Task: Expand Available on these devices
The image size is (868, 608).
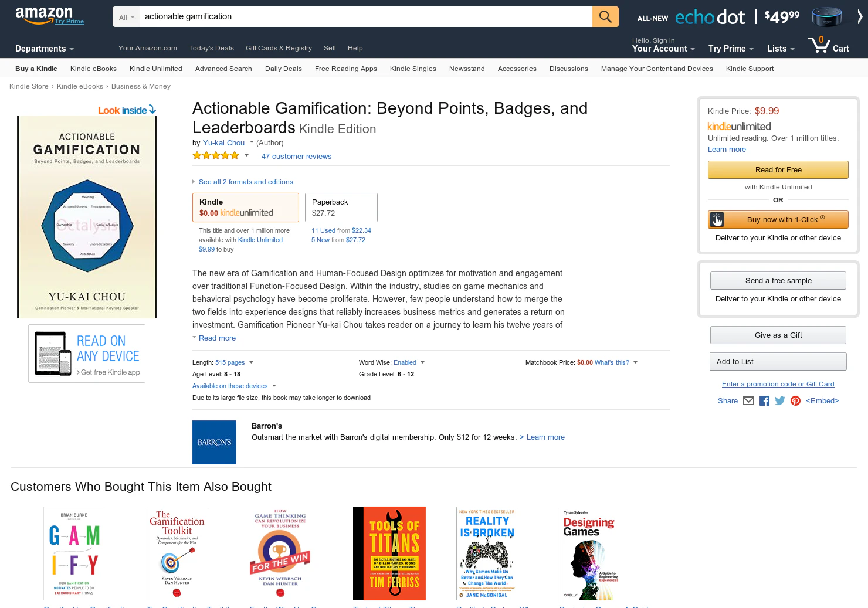Action: coord(234,386)
